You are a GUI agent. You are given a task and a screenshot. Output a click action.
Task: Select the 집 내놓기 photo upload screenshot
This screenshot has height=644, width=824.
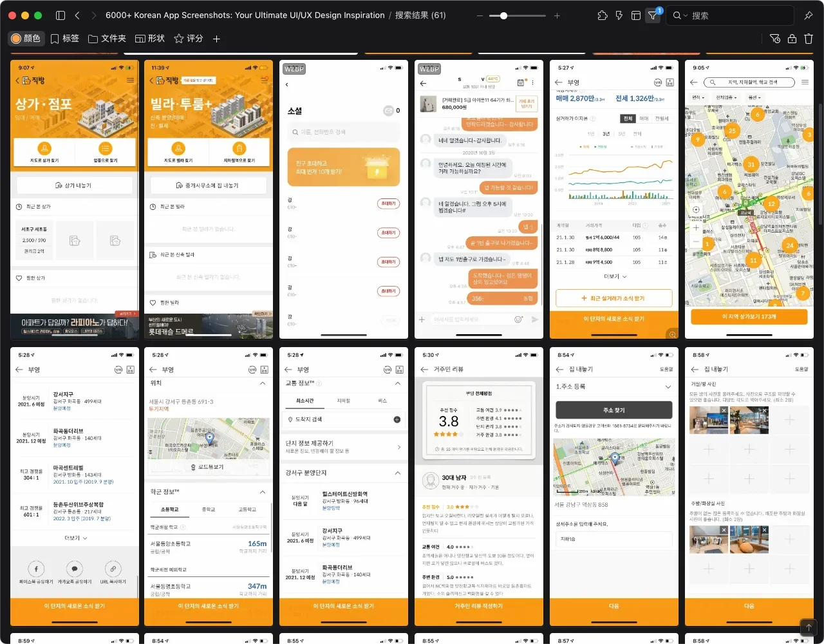(749, 487)
